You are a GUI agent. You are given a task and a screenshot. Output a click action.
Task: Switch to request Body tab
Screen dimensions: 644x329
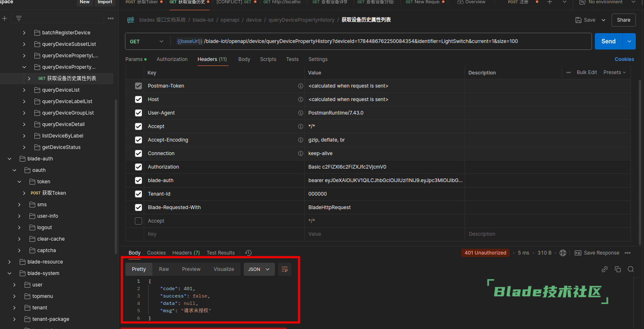click(244, 59)
